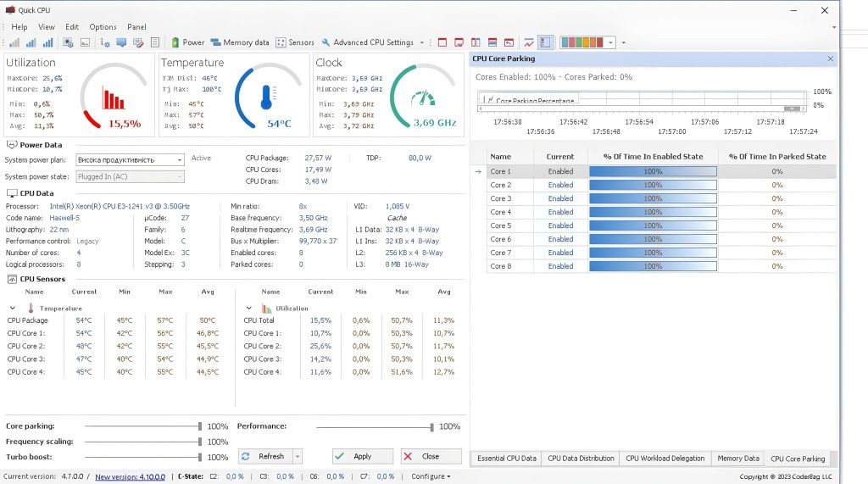This screenshot has width=868, height=484.
Task: Click the document page toolbar icon
Action: pos(155,42)
